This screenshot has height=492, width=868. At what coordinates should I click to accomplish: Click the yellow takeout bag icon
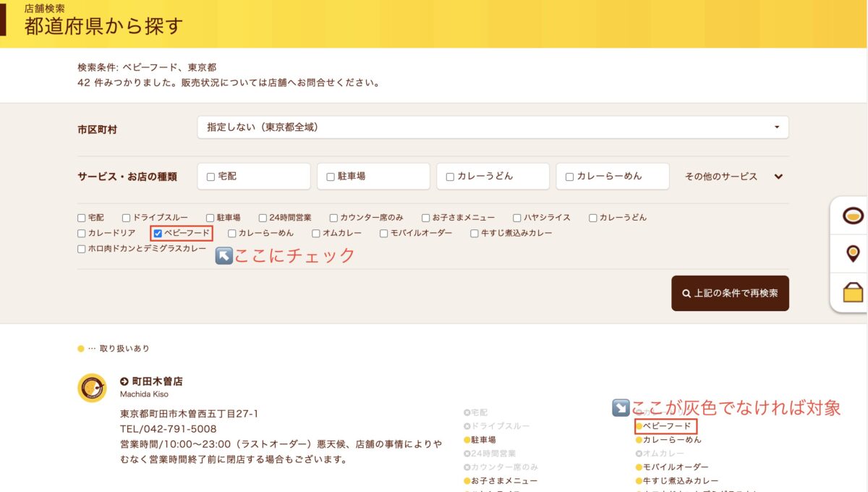click(x=853, y=293)
